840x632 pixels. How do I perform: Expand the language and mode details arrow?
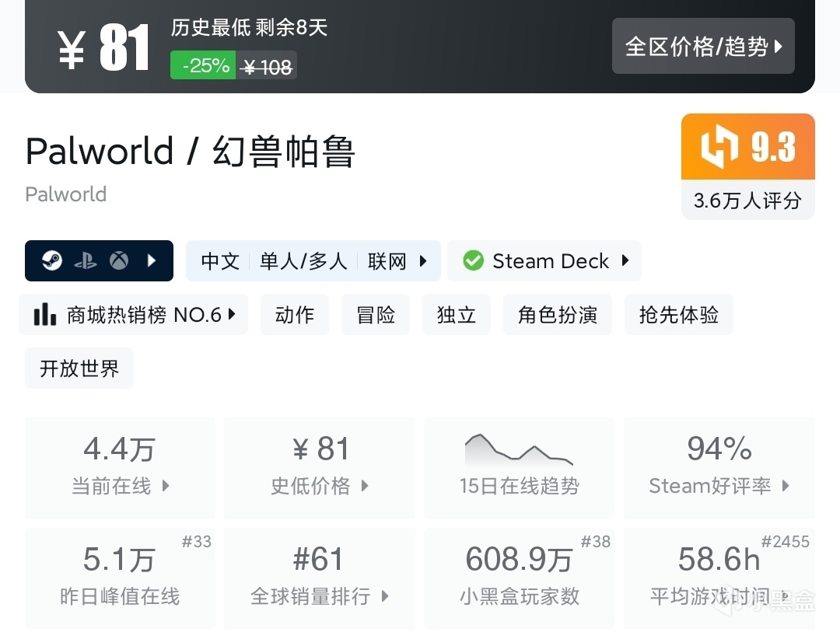(x=423, y=261)
